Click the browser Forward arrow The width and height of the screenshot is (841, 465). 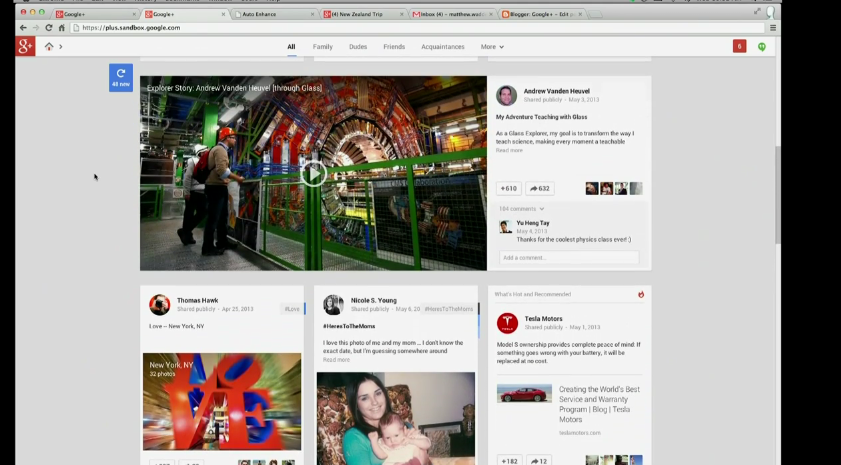pos(36,28)
